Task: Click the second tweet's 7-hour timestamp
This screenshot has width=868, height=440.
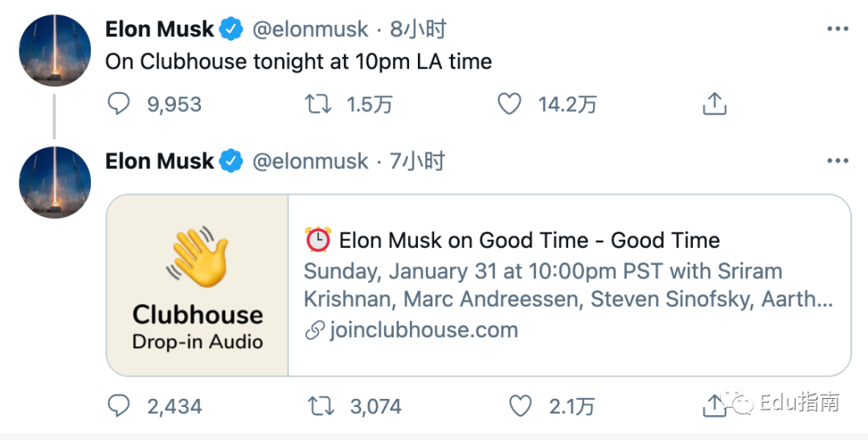Action: (417, 162)
